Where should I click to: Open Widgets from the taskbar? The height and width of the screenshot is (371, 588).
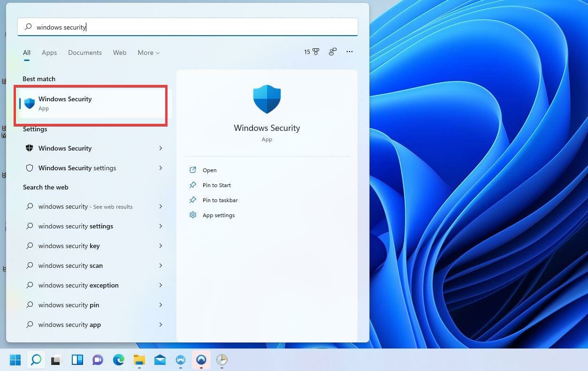77,360
